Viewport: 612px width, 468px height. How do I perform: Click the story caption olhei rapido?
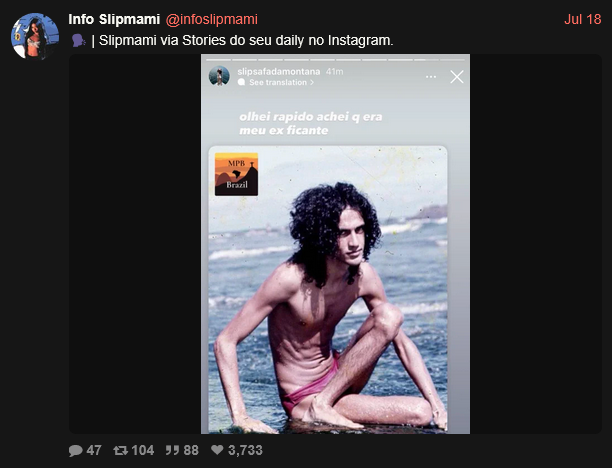click(x=311, y=123)
